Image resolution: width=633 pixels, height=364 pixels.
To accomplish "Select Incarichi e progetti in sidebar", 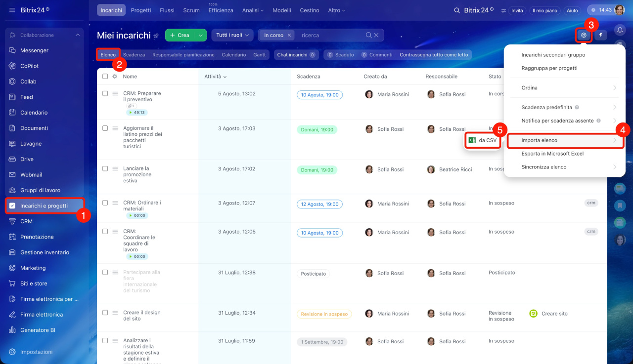I will coord(44,206).
